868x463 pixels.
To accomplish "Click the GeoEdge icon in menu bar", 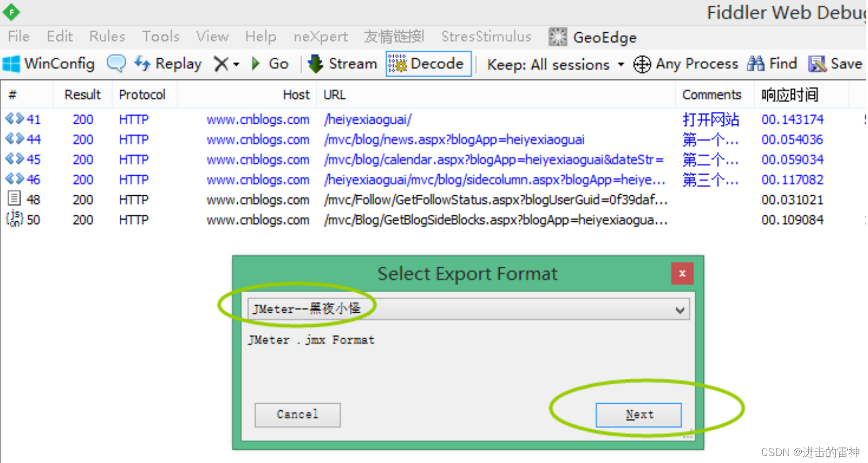I will (558, 37).
